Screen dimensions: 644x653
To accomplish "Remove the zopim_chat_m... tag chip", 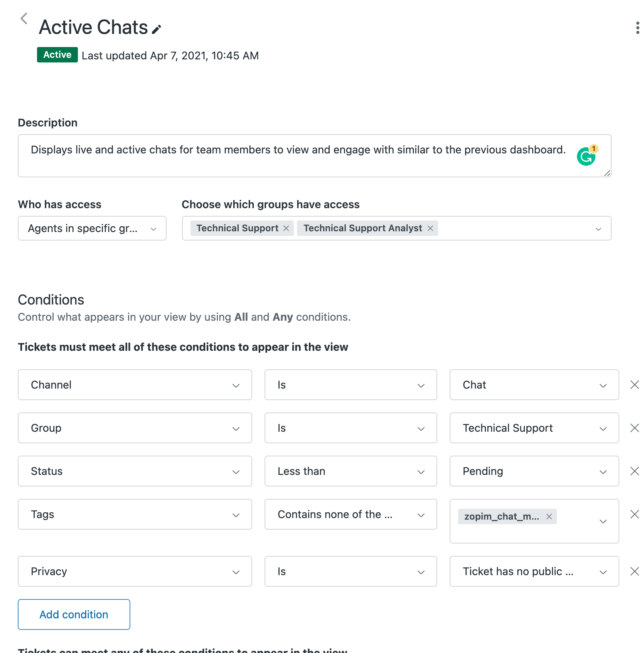I will click(549, 517).
